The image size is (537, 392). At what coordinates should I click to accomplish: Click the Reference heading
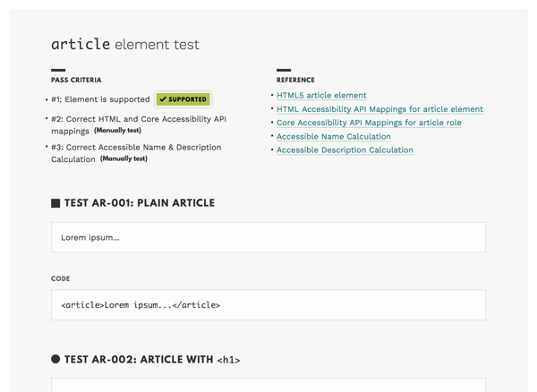[295, 80]
